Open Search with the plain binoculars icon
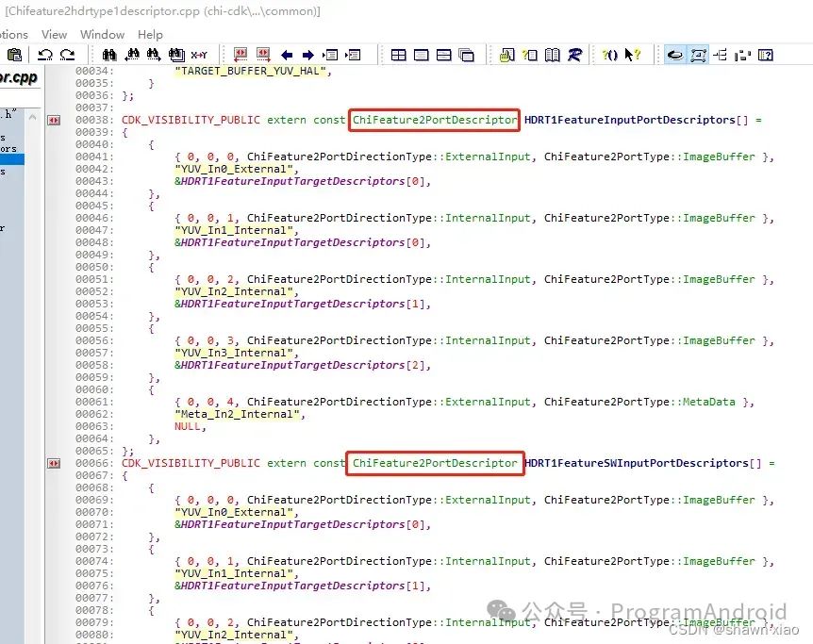This screenshot has height=644, width=813. click(108, 55)
